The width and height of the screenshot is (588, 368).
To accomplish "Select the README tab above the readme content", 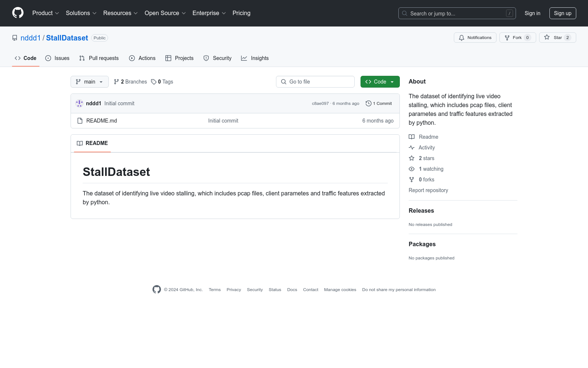I will pos(92,143).
